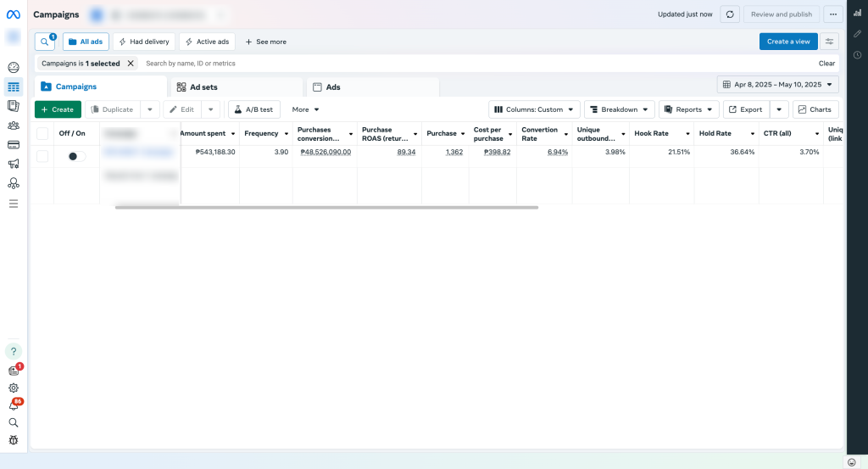Click the refresh data icon

(x=730, y=14)
